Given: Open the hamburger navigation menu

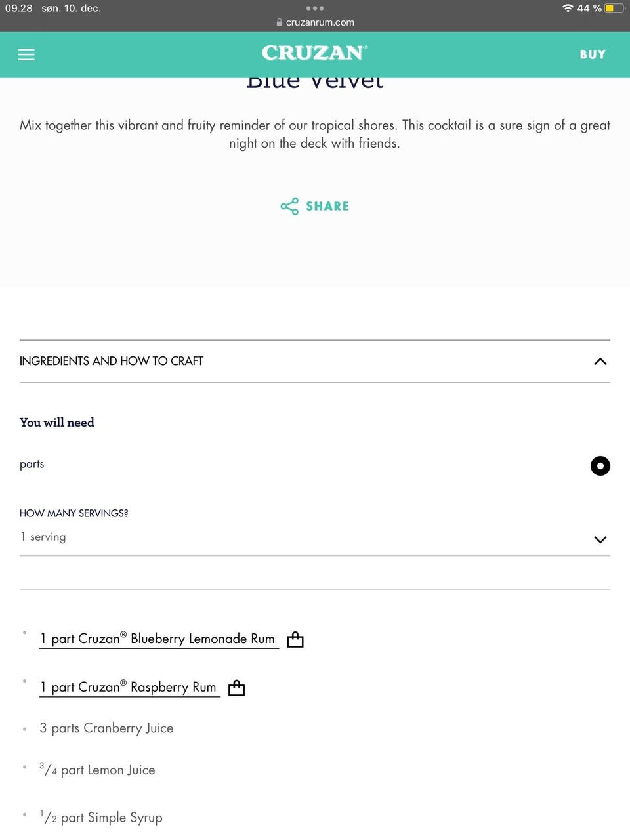Looking at the screenshot, I should click(x=26, y=54).
